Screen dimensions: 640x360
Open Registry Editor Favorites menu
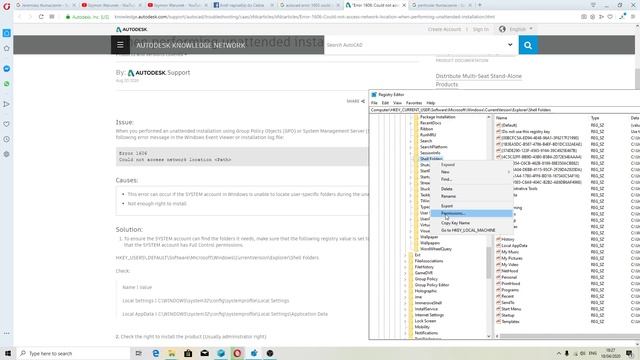pos(414,103)
